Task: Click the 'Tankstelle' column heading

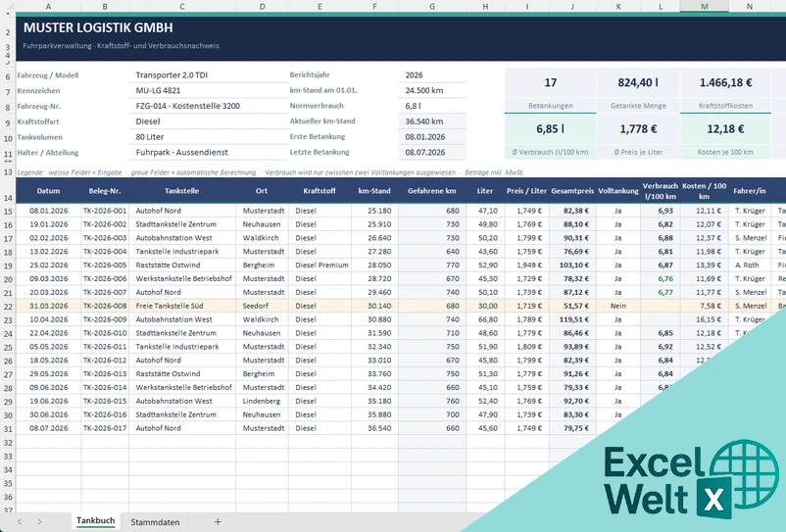Action: 182,191
